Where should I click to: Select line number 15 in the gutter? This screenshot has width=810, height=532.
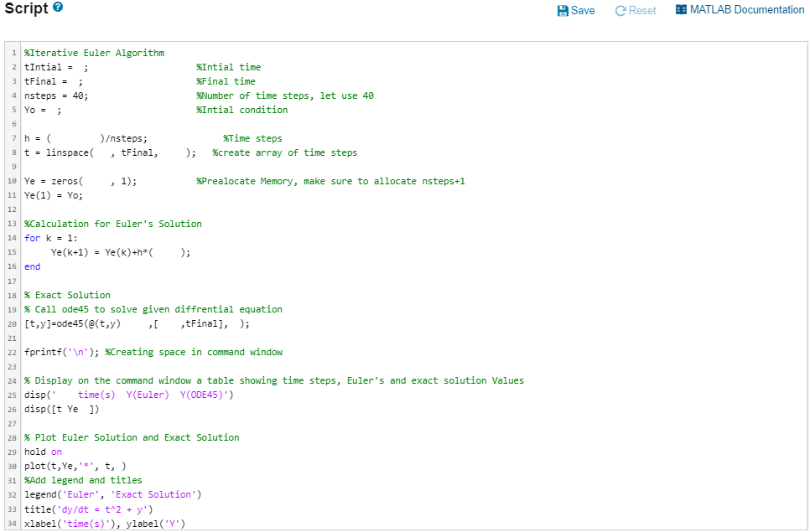tap(12, 251)
